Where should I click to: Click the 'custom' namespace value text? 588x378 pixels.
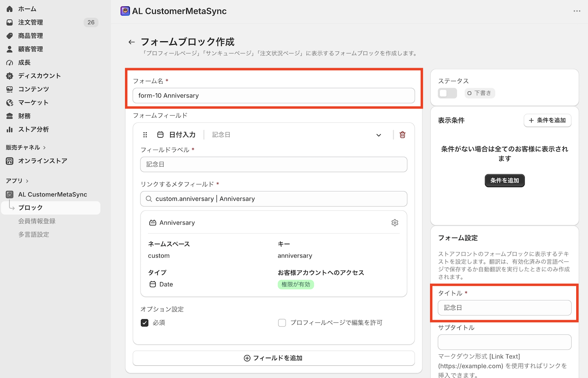pos(159,256)
